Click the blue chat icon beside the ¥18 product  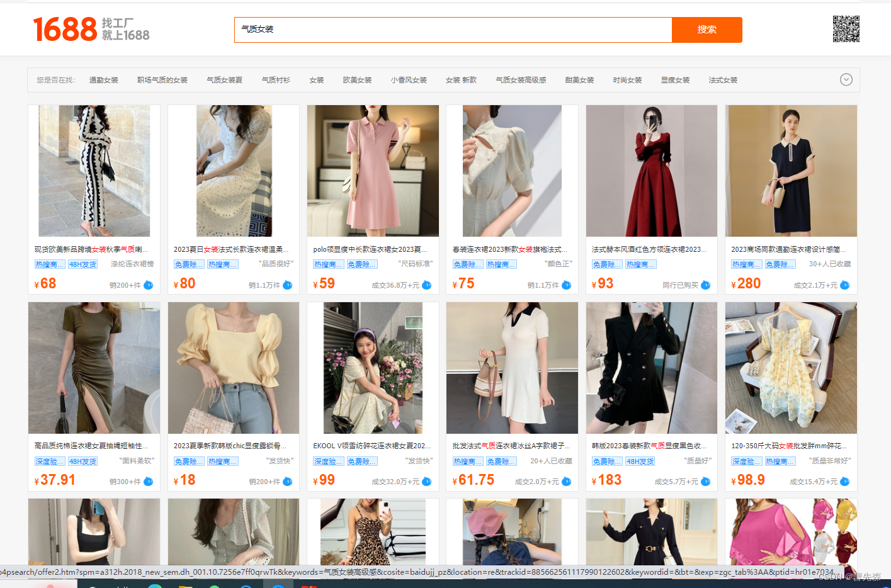[288, 482]
